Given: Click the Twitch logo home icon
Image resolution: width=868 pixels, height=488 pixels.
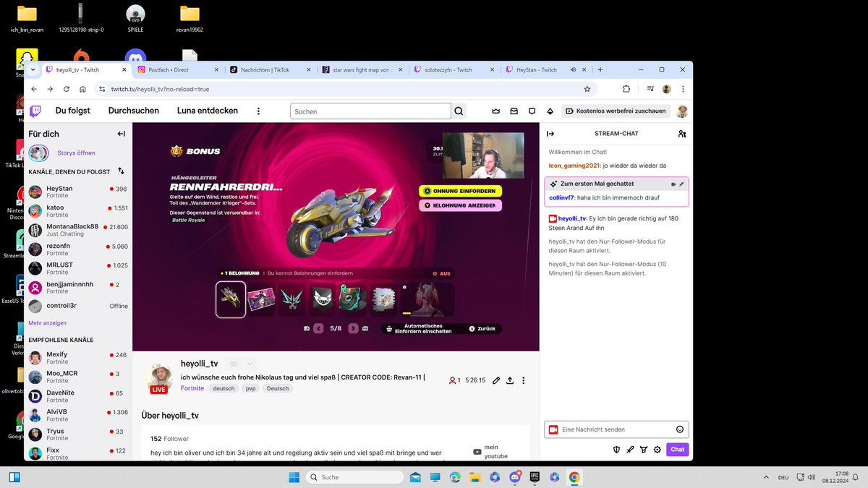Looking at the screenshot, I should click(x=35, y=111).
